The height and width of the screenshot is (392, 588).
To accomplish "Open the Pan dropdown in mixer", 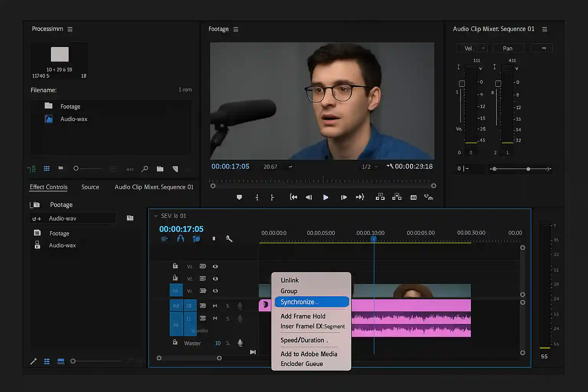I will 508,48.
